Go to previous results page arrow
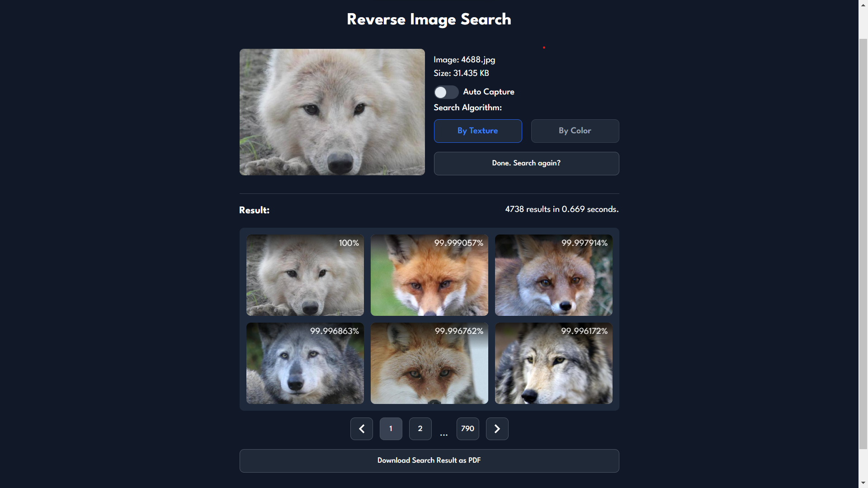 click(x=361, y=429)
